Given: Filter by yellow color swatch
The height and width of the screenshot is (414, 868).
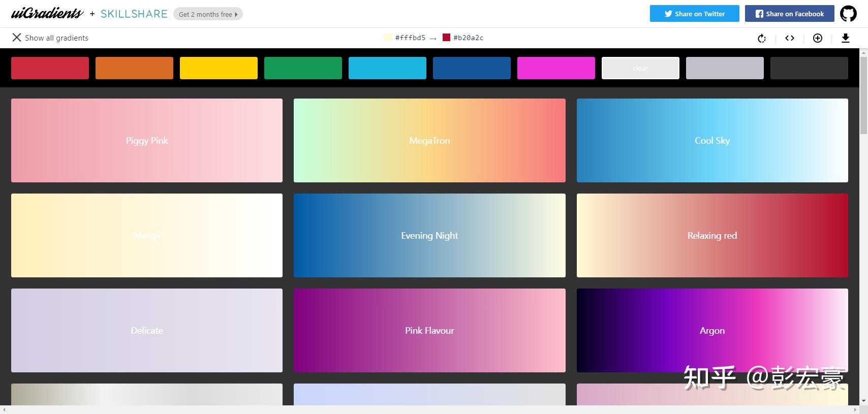Looking at the screenshot, I should tap(219, 68).
